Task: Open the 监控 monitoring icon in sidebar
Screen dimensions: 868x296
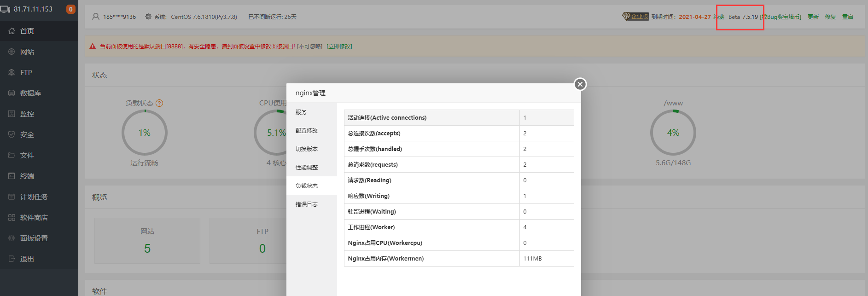Action: click(12, 114)
